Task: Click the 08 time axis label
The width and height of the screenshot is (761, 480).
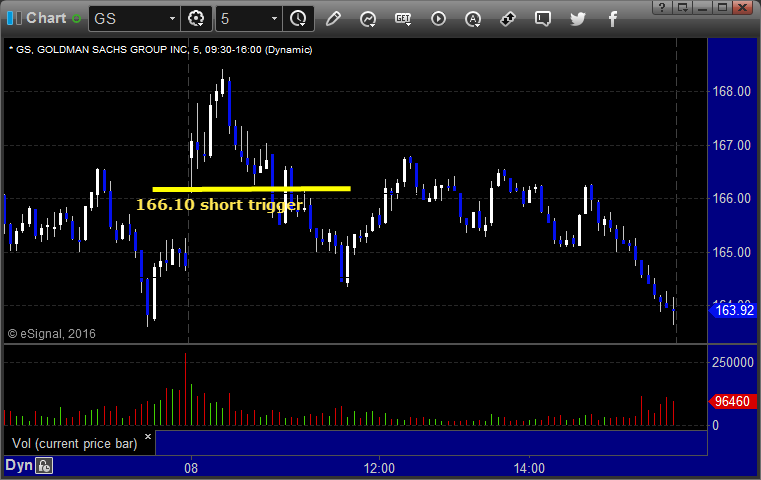Action: tap(191, 468)
